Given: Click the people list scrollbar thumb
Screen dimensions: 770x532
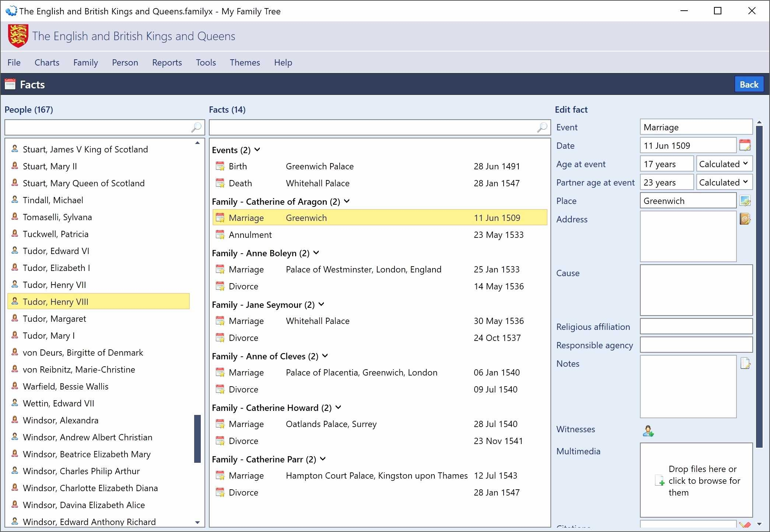Looking at the screenshot, I should (197, 438).
